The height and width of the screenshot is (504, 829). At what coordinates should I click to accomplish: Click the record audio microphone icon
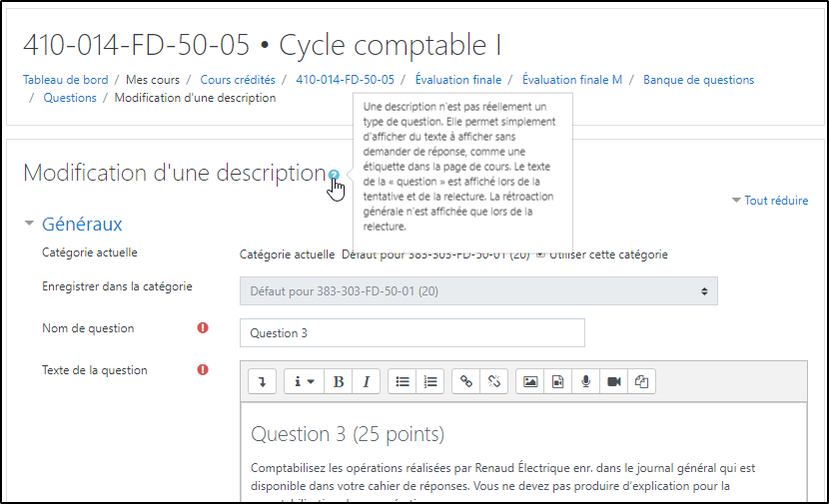click(586, 381)
